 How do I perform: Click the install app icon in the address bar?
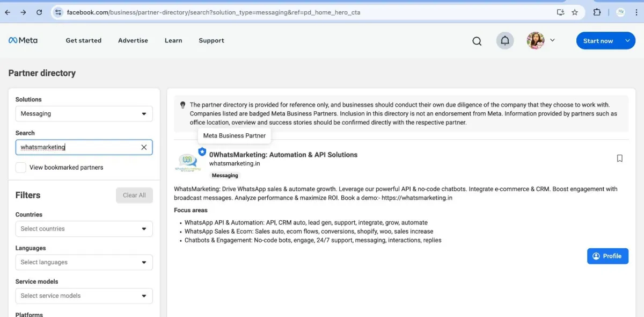point(560,12)
